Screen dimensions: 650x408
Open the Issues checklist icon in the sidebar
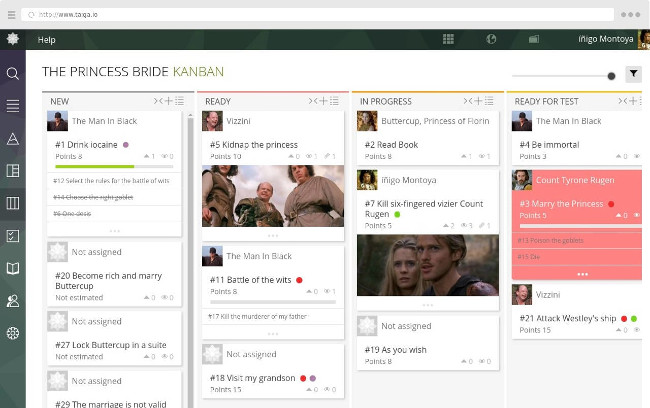click(x=13, y=236)
